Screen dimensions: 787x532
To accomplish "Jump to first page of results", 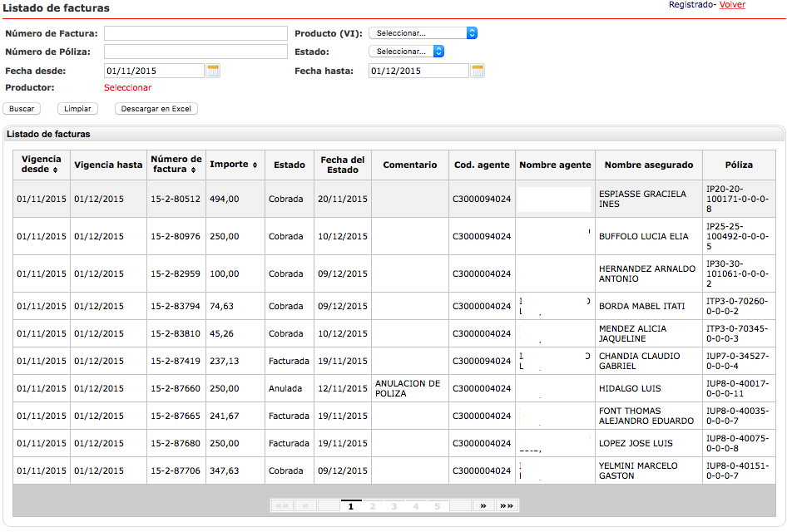I will (x=282, y=505).
